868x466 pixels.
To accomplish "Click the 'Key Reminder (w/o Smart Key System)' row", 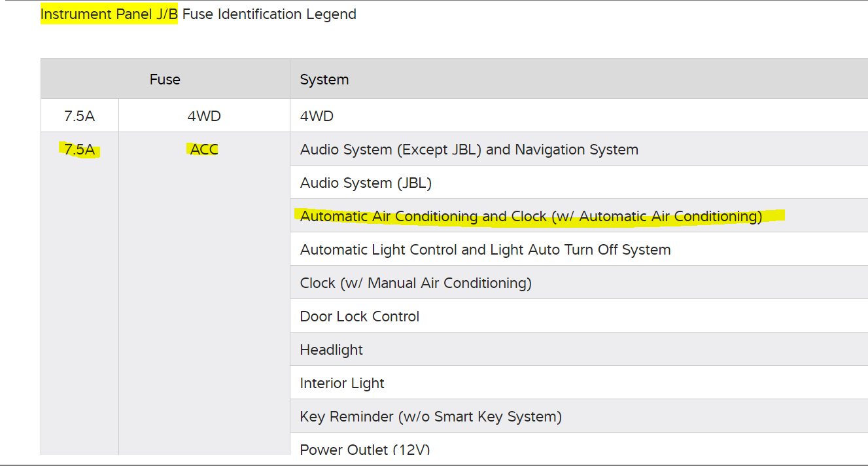I will click(430, 417).
